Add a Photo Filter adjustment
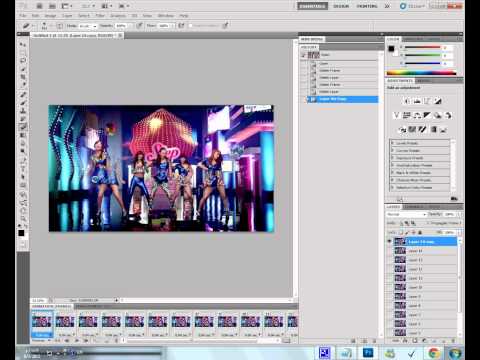 pyautogui.click(x=438, y=115)
